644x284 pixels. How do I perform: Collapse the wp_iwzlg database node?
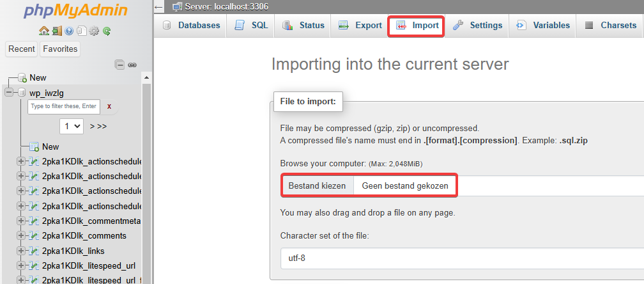pyautogui.click(x=9, y=93)
